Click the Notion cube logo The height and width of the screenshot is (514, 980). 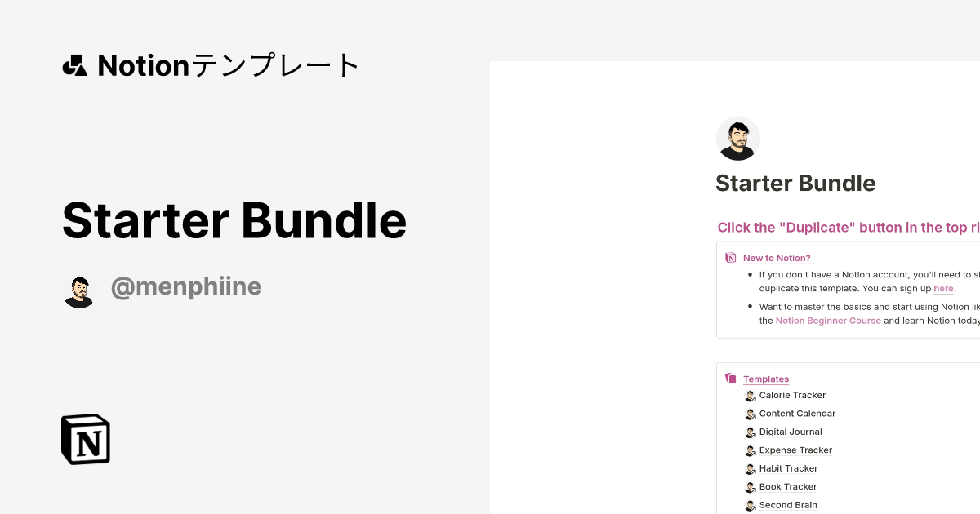[x=86, y=439]
